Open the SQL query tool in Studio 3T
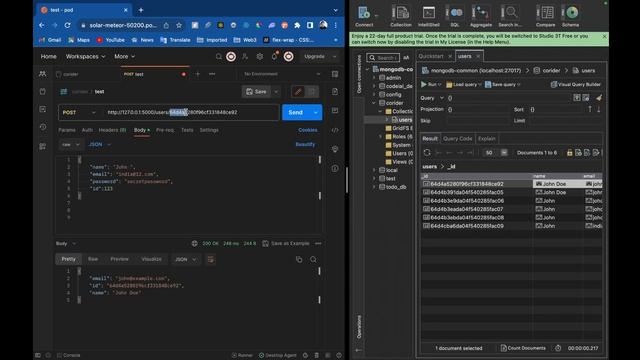This screenshot has height=360, width=640. coord(455,16)
